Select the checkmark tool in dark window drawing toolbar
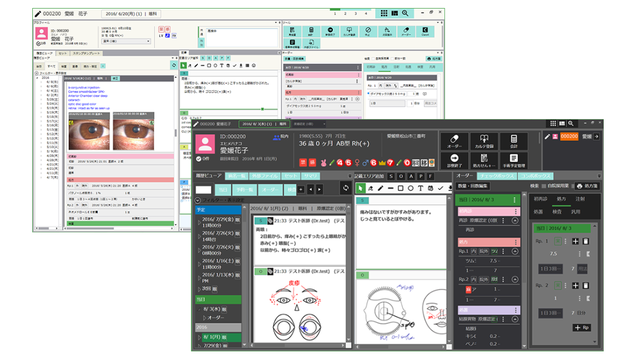Screen dimensions: 640x360 click(x=440, y=188)
